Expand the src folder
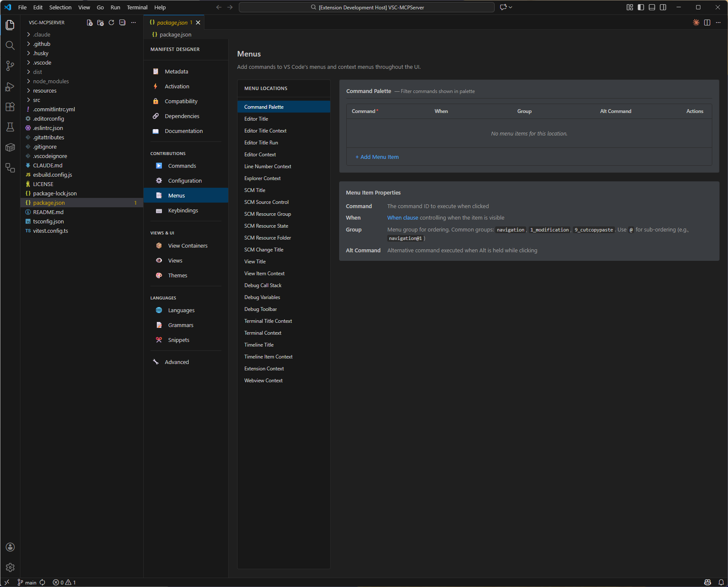This screenshot has height=587, width=728. coord(82,100)
